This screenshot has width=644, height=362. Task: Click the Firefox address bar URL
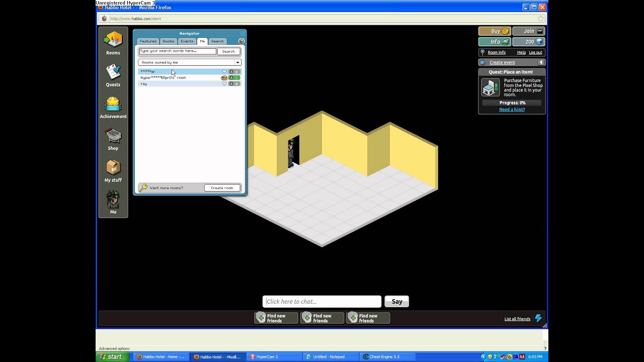point(135,19)
